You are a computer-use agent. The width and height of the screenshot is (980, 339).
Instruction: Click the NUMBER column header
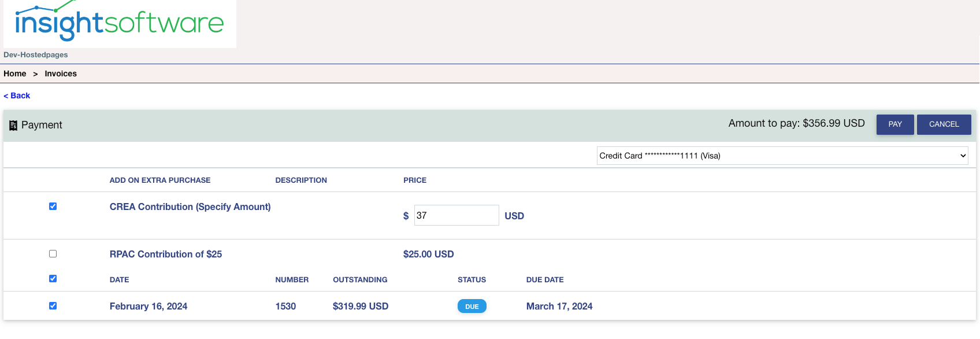click(x=292, y=280)
